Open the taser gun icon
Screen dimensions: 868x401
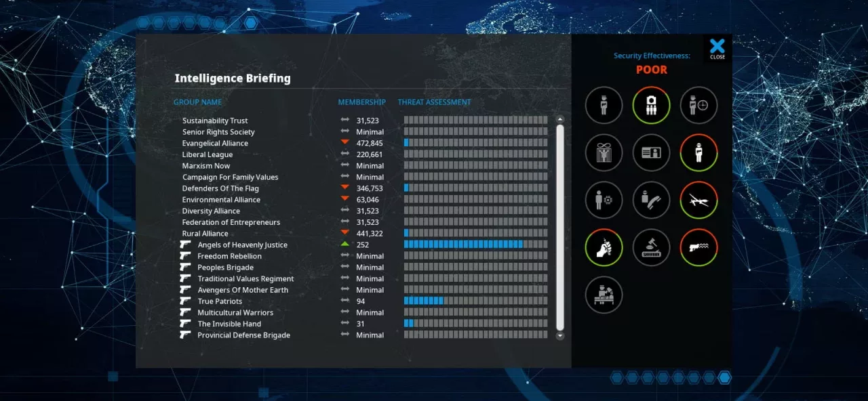698,247
